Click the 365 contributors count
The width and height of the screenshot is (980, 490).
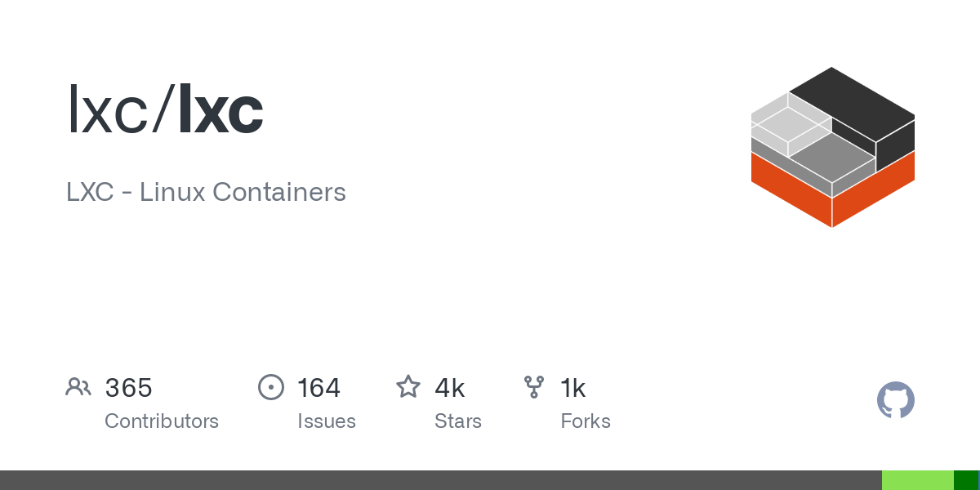pos(129,388)
